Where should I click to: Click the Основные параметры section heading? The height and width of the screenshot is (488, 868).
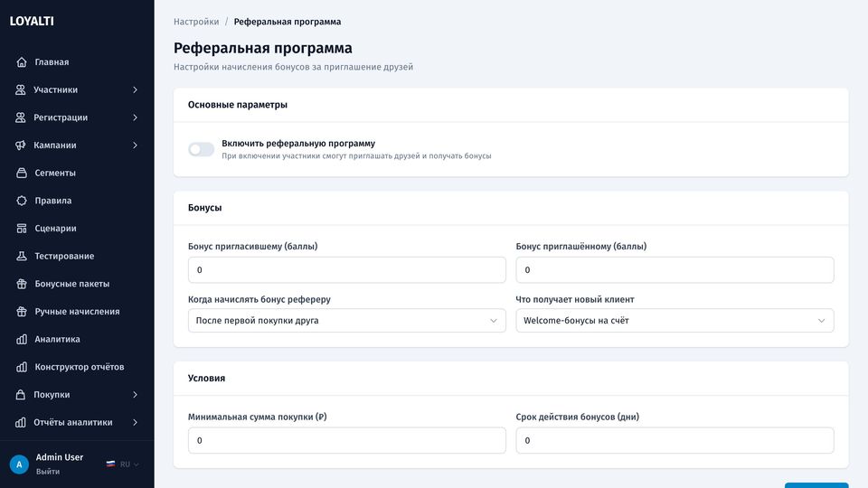point(238,105)
